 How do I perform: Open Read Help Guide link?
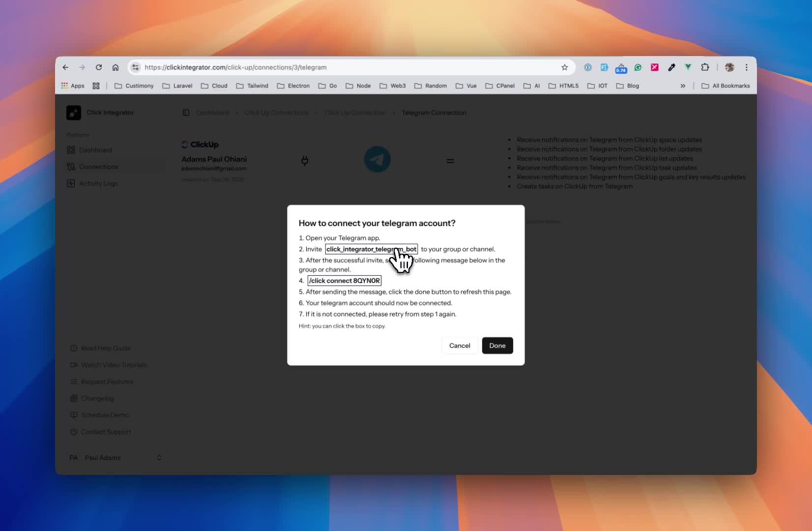100,348
